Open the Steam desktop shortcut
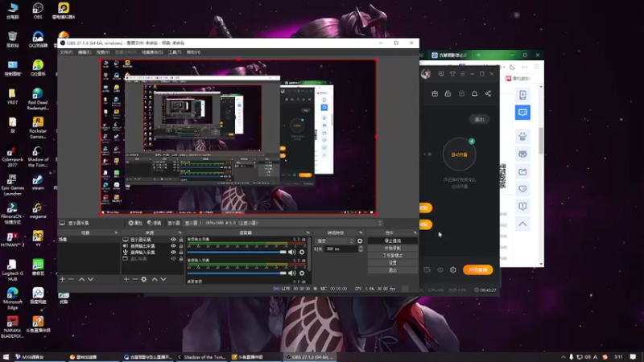 (x=38, y=183)
